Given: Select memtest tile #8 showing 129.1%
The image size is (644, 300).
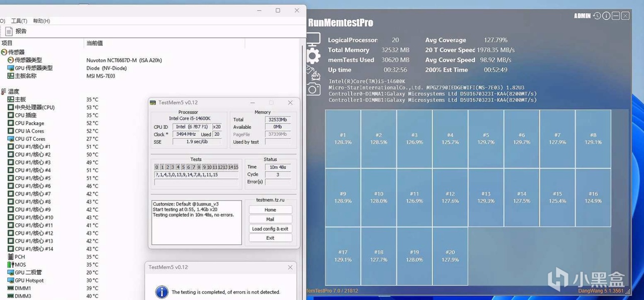Looking at the screenshot, I should (593, 139).
